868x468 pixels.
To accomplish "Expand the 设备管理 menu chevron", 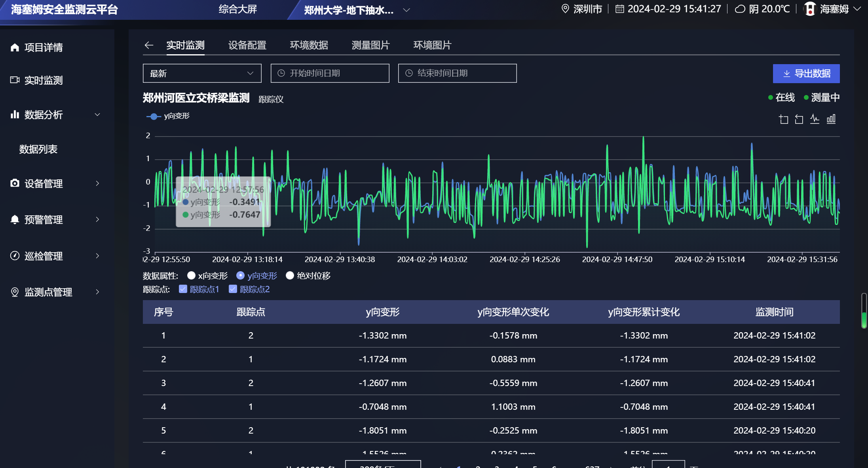I will [97, 183].
